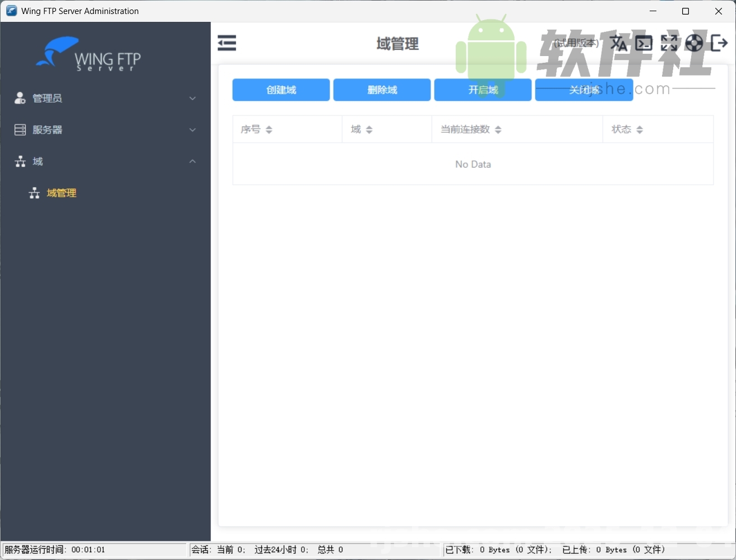Open help via the lifebuoy icon

694,43
